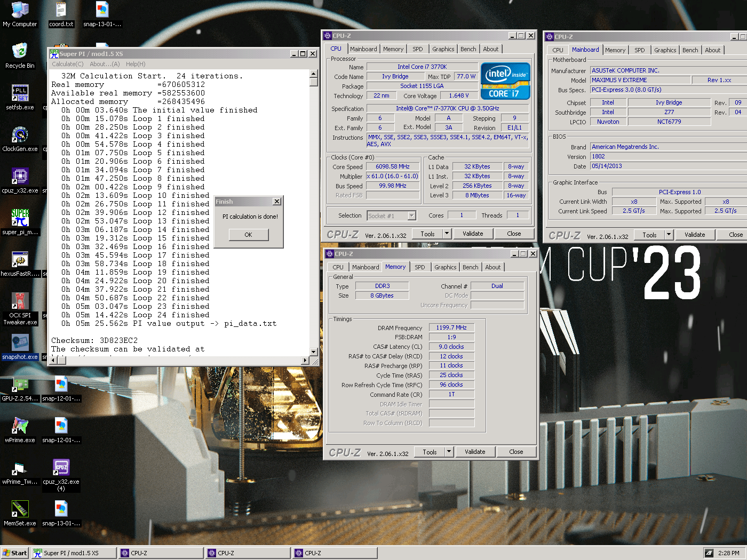Click the Super PI title bar icon
Viewport: 747px width, 560px height.
pos(54,53)
